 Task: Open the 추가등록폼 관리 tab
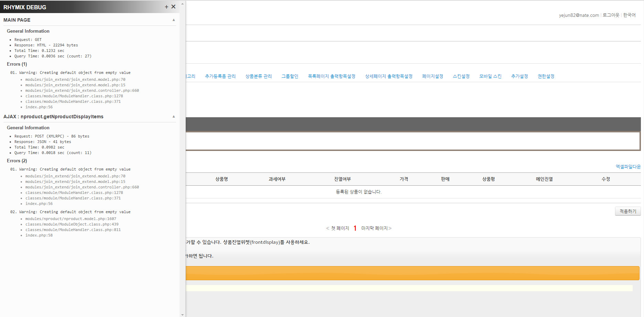[220, 76]
